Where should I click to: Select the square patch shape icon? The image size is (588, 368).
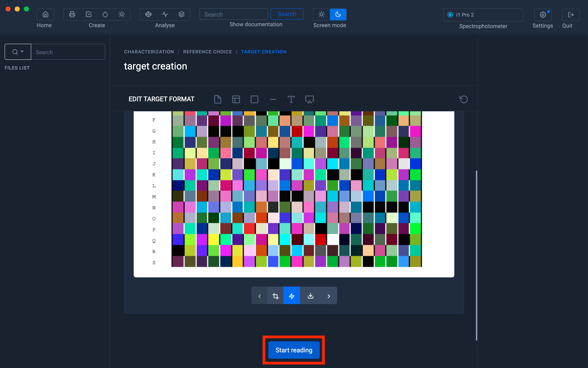(x=254, y=99)
